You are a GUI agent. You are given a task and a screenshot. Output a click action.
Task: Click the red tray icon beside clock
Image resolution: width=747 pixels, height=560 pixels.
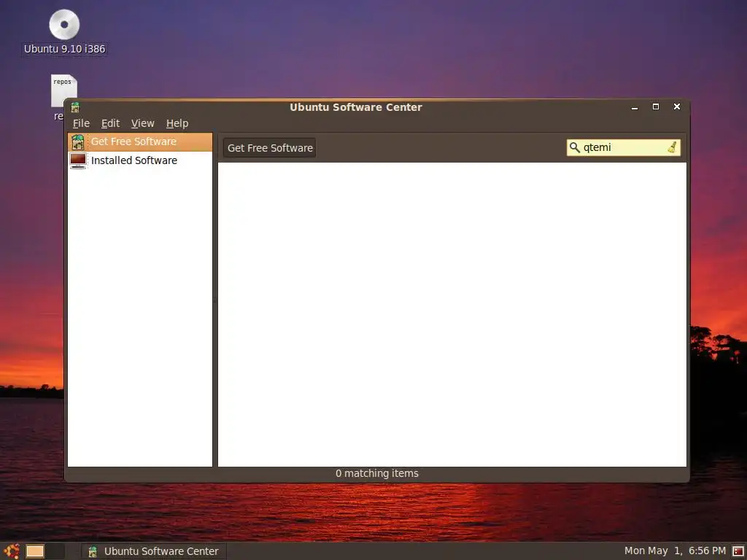click(738, 551)
